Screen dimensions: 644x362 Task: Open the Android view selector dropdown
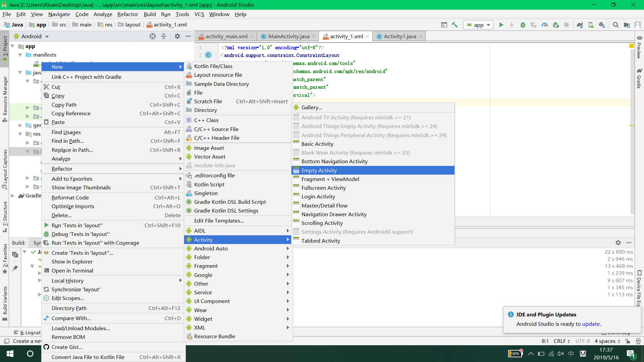coord(32,36)
